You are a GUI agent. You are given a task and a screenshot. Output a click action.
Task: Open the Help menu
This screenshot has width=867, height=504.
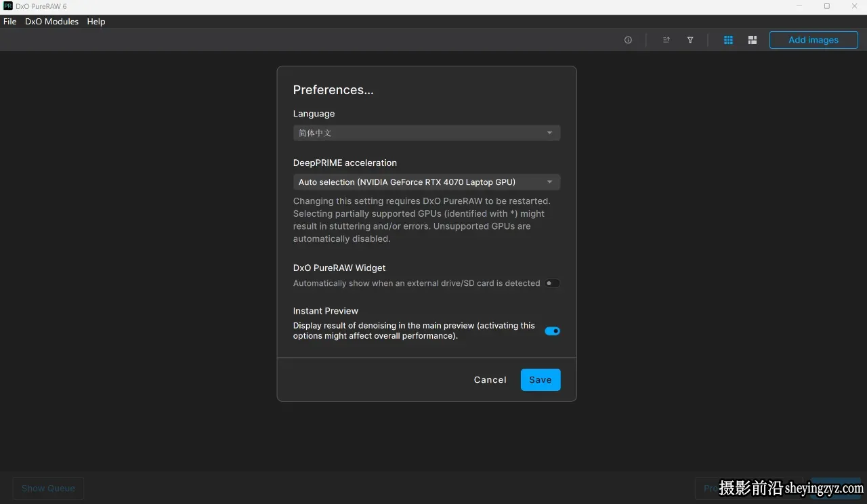(x=96, y=22)
